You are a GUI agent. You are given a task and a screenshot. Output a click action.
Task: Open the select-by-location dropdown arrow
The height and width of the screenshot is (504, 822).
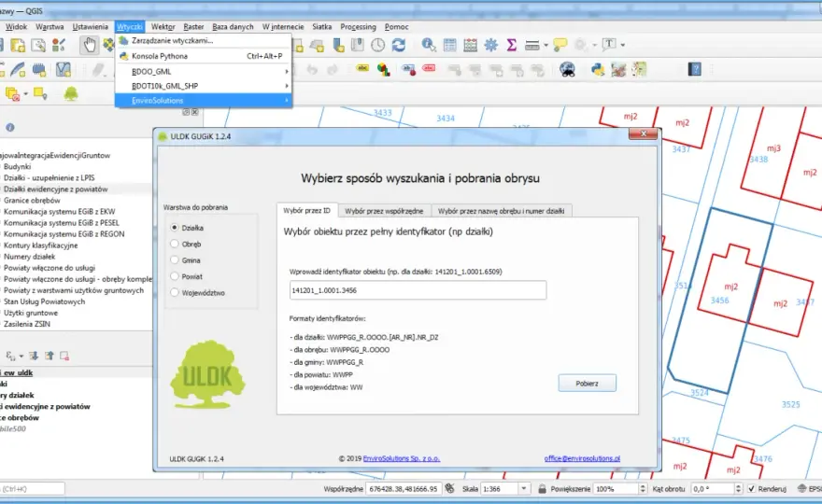pos(26,94)
